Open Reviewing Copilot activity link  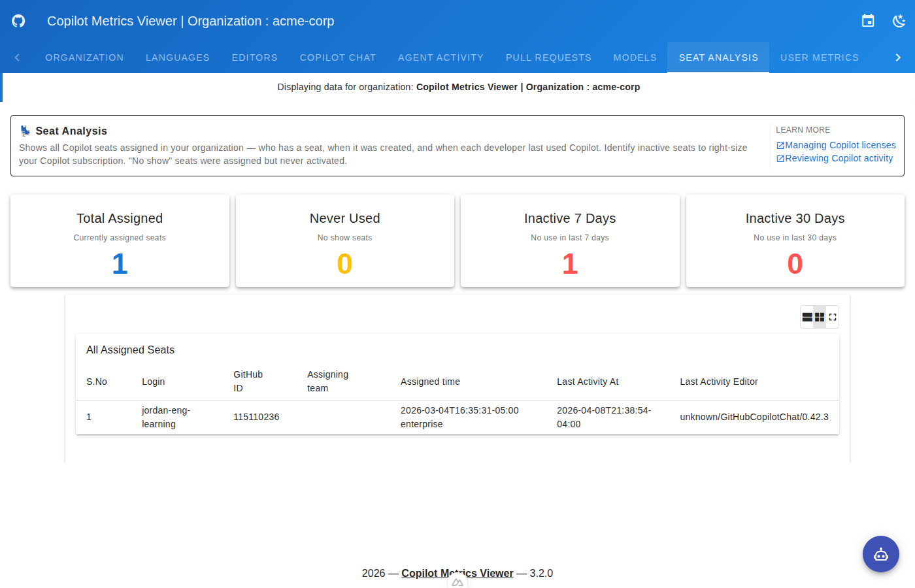[835, 158]
